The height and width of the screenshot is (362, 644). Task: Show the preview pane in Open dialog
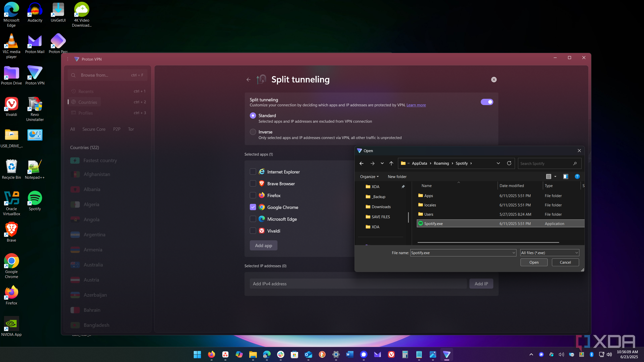point(566,176)
